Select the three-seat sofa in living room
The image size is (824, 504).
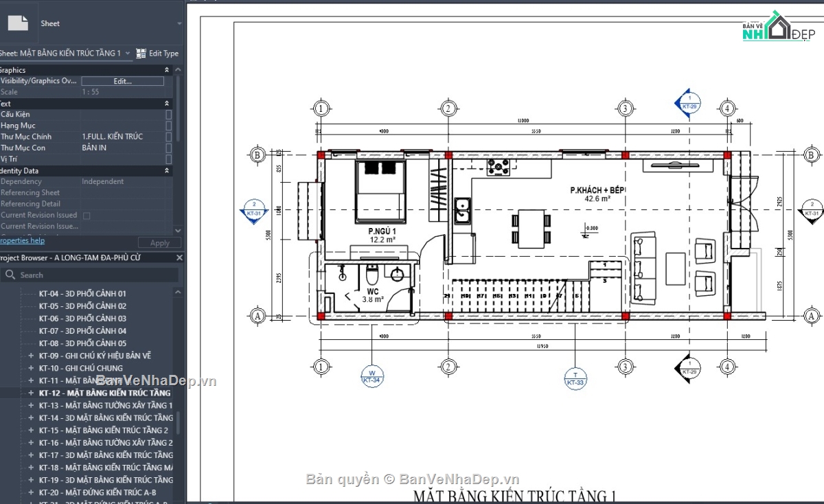coord(644,268)
